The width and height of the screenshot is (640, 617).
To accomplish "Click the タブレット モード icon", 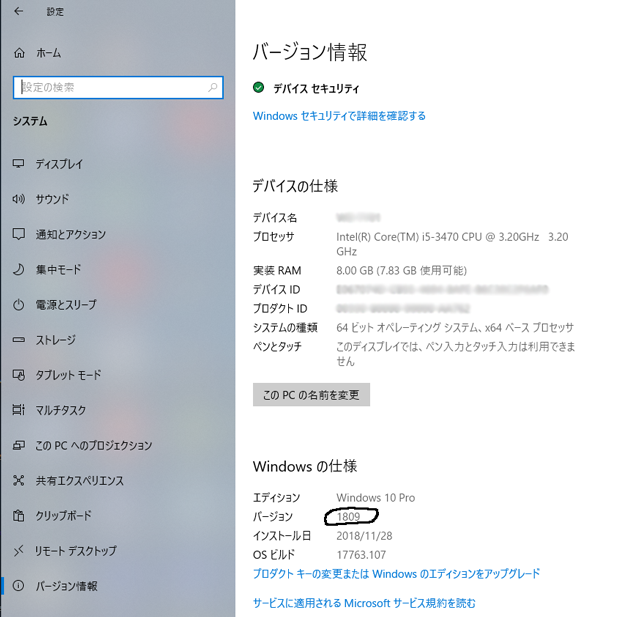I will point(18,375).
